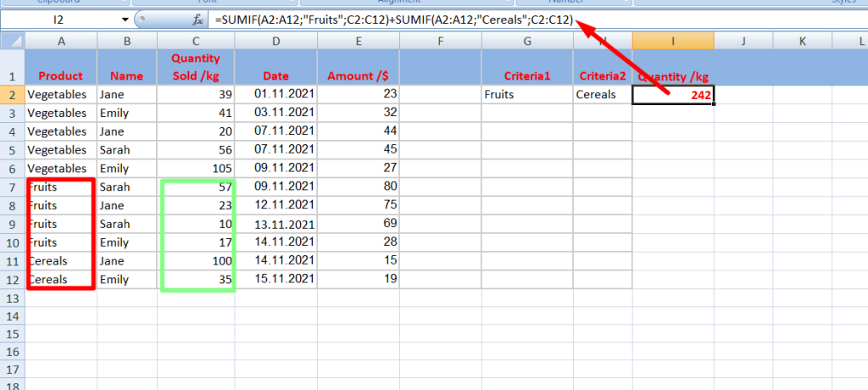Select row 6 header
The height and width of the screenshot is (390, 868).
[x=12, y=169]
